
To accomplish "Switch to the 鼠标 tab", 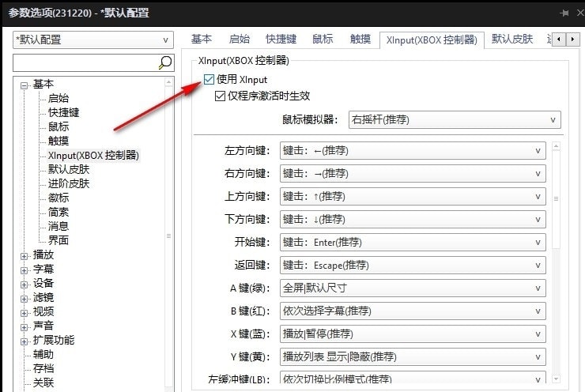I will click(x=323, y=40).
